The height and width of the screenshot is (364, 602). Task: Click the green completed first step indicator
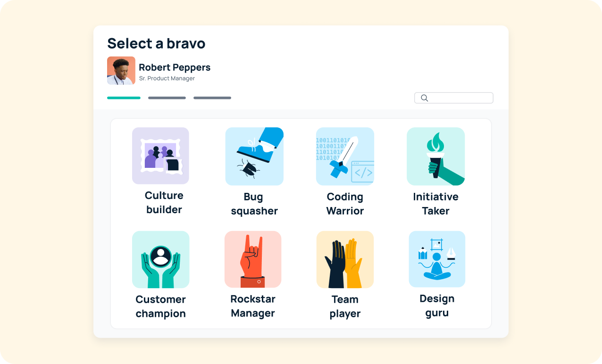(x=124, y=98)
